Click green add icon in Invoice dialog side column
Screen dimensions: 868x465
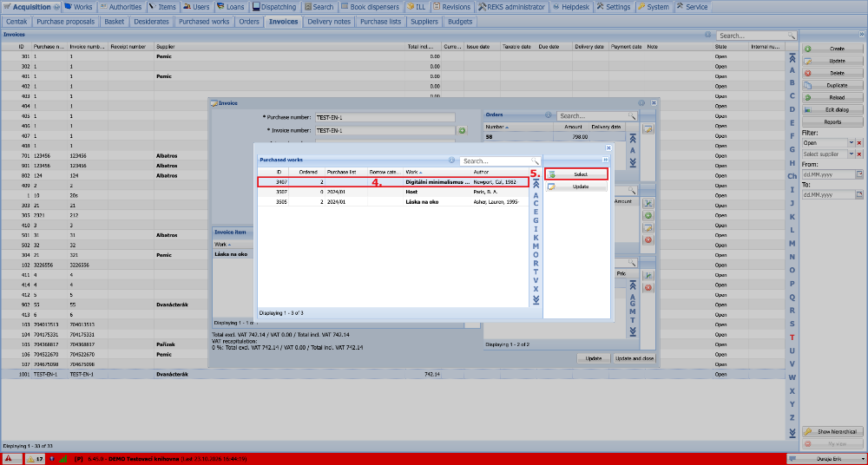648,215
